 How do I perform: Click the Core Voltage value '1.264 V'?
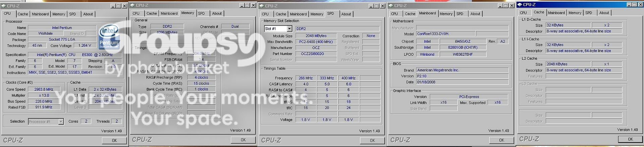click(85, 45)
